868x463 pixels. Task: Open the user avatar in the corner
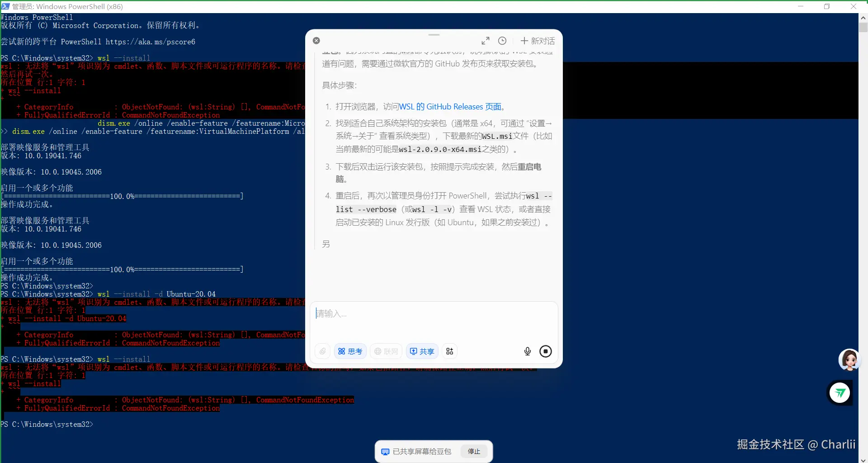point(850,360)
